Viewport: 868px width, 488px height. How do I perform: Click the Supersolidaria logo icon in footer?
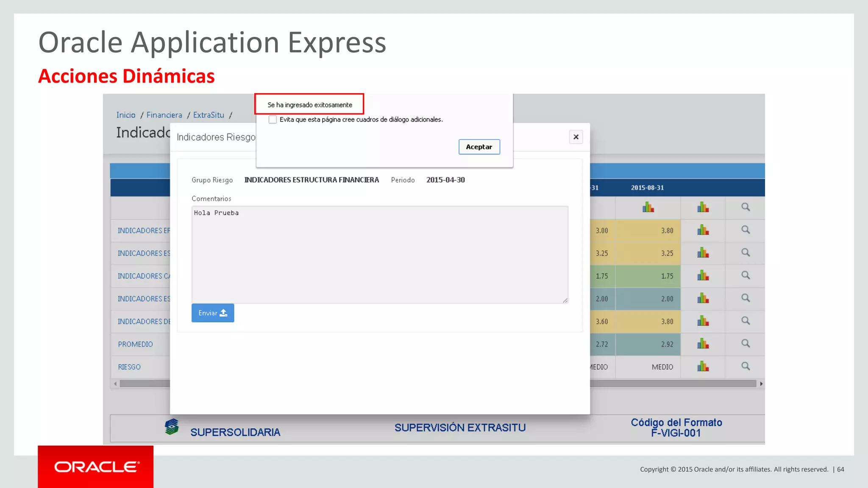click(172, 427)
